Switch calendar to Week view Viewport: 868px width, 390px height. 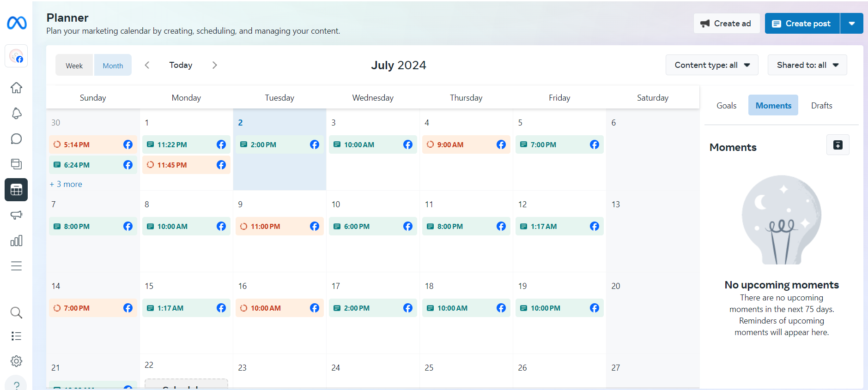click(74, 66)
